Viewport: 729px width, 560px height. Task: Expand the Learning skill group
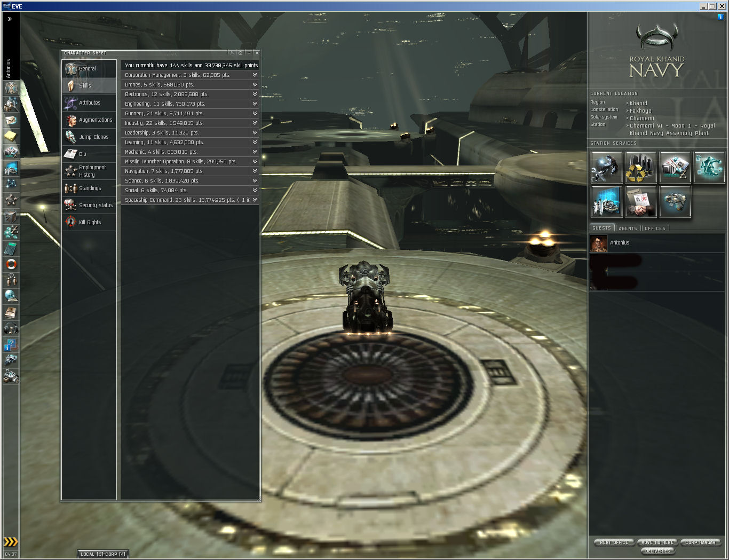click(255, 143)
